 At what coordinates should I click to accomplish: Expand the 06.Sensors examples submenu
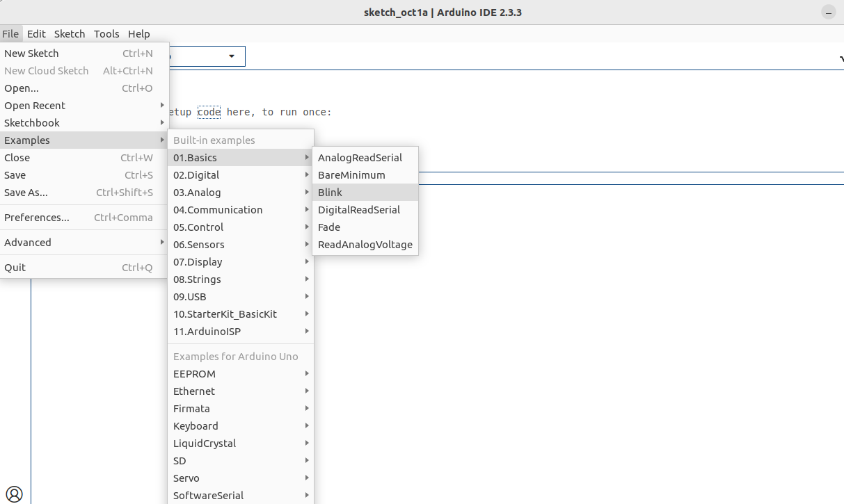(241, 245)
